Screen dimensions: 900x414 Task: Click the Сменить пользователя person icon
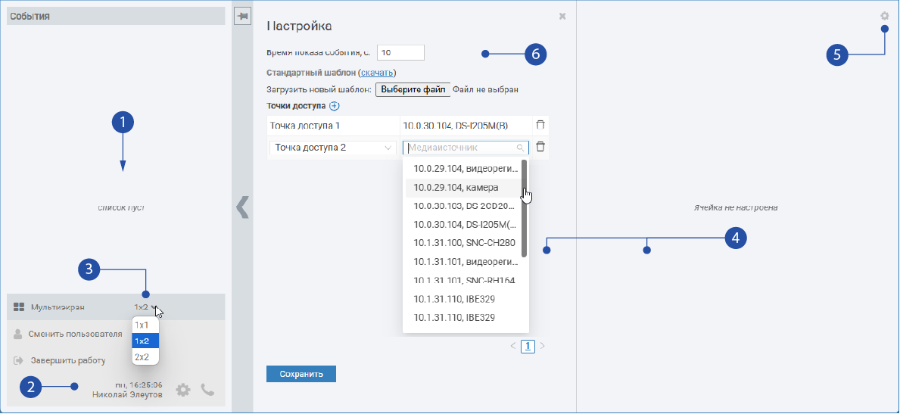[18, 334]
